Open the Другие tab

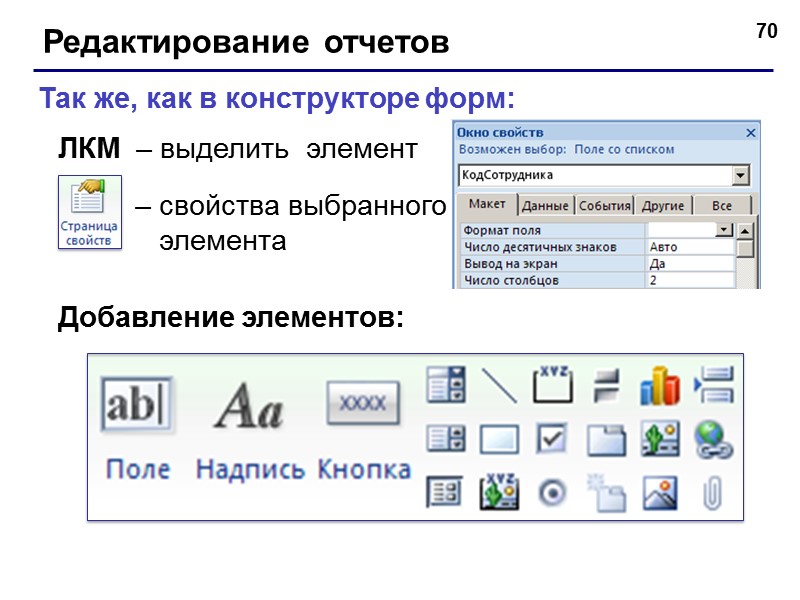point(663,206)
